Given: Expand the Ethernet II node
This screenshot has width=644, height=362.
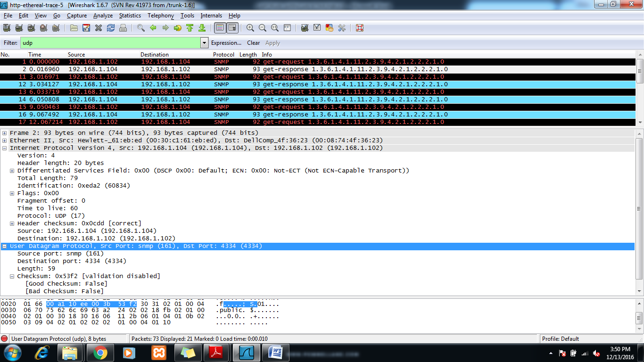Looking at the screenshot, I should [x=5, y=140].
